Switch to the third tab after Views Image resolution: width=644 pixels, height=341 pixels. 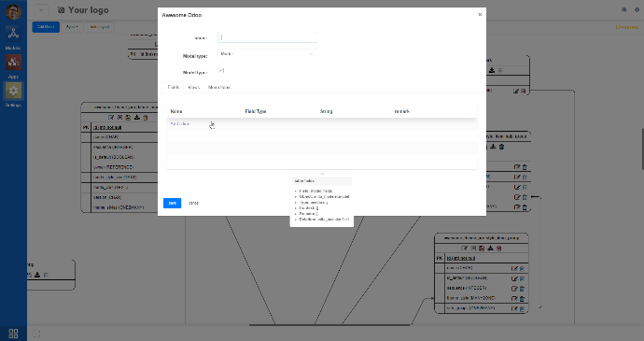pyautogui.click(x=219, y=87)
